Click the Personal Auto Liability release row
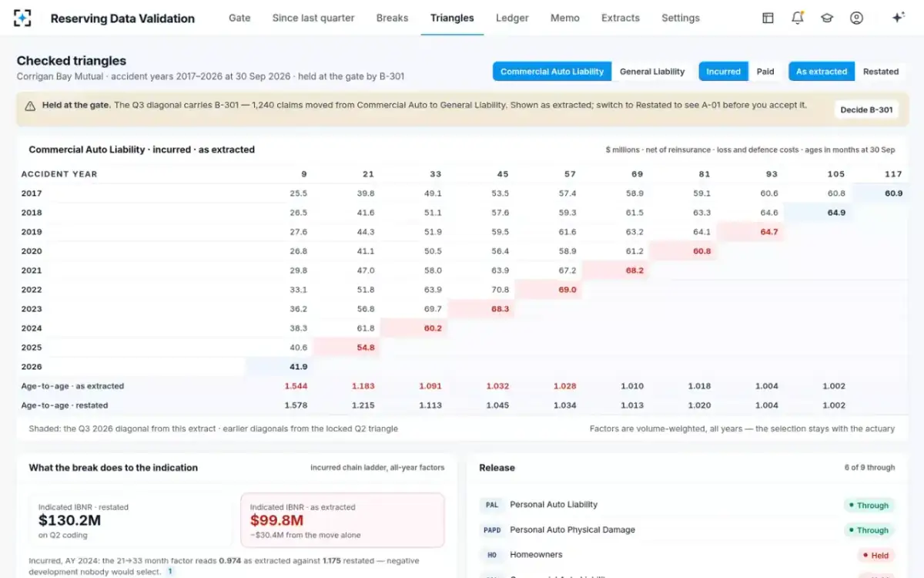The image size is (924, 578). click(x=687, y=505)
